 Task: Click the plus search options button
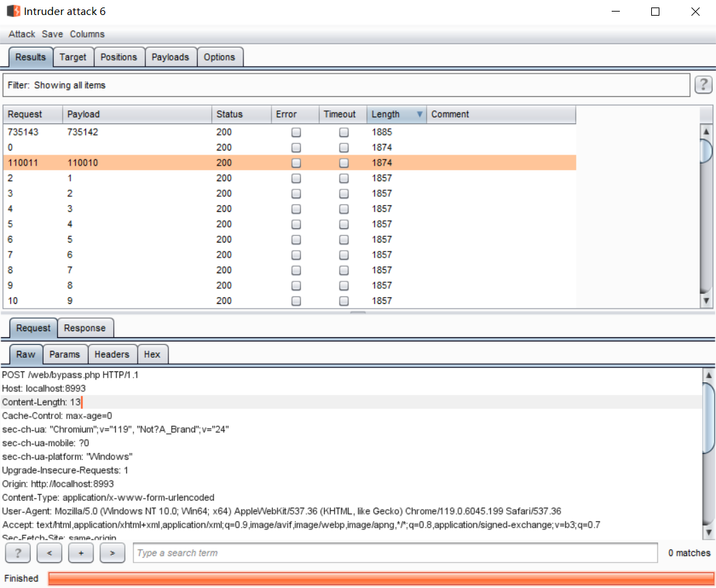80,553
